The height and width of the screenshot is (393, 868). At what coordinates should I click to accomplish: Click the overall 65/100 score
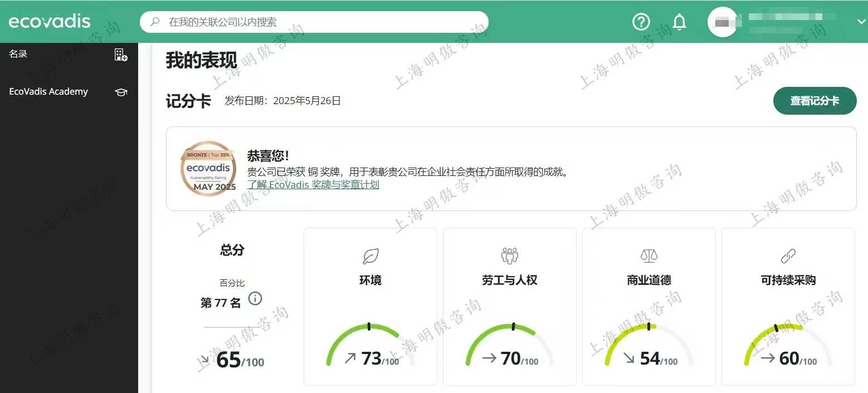click(x=240, y=360)
